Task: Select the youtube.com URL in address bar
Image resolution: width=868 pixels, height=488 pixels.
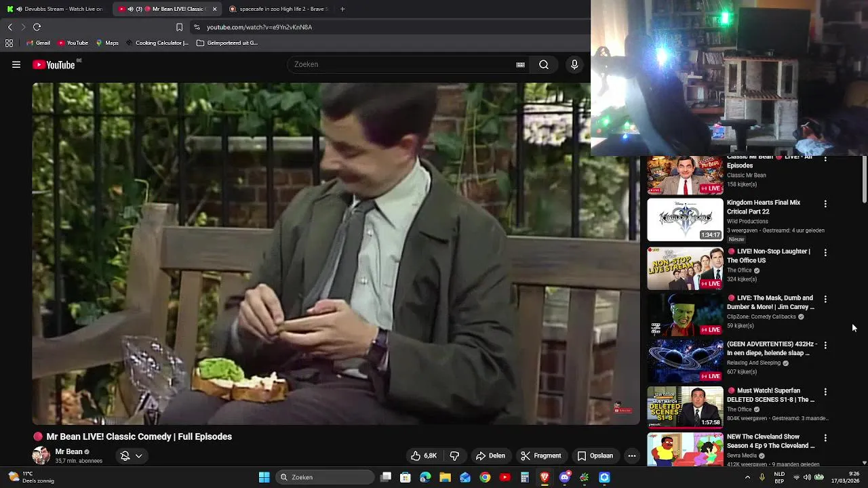Action: (259, 27)
